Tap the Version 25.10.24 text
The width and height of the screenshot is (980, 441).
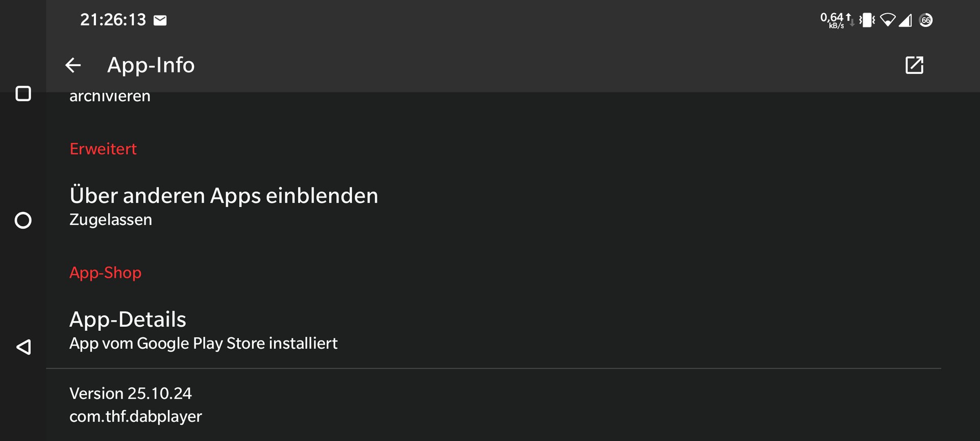click(x=131, y=394)
